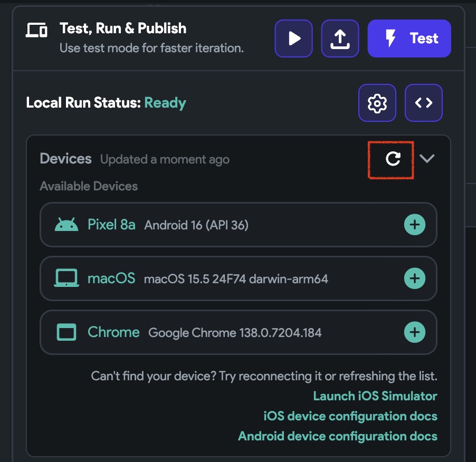Select the Google Chrome device row
The image size is (476, 462).
pos(239,332)
